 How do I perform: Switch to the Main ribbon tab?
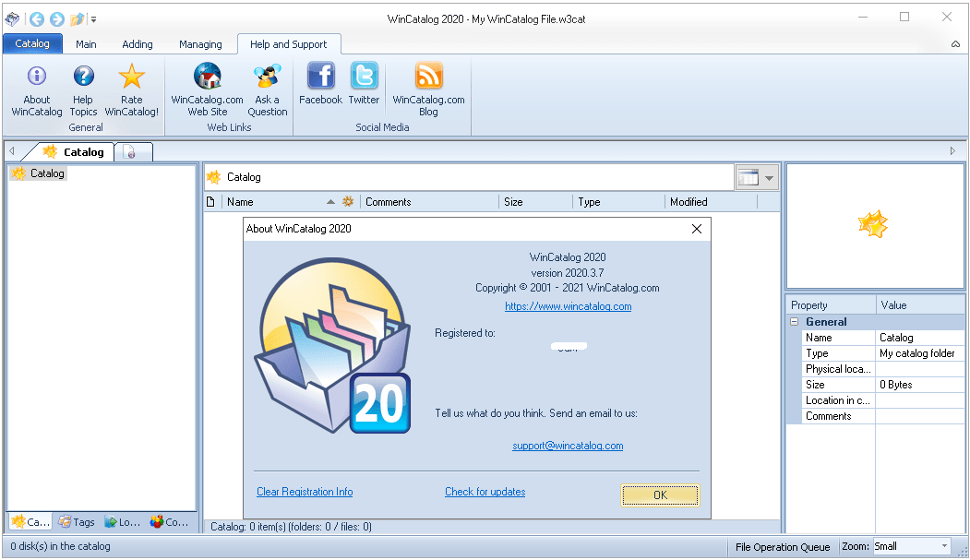coord(86,44)
